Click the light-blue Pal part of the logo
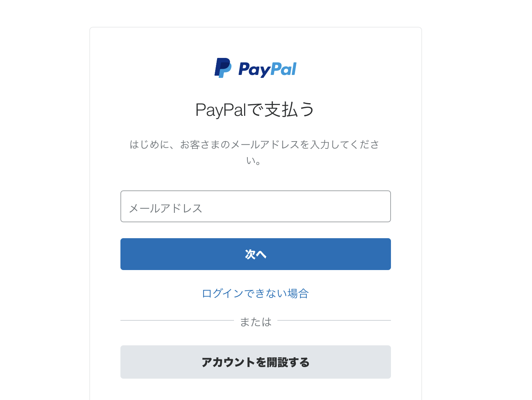 pyautogui.click(x=284, y=69)
